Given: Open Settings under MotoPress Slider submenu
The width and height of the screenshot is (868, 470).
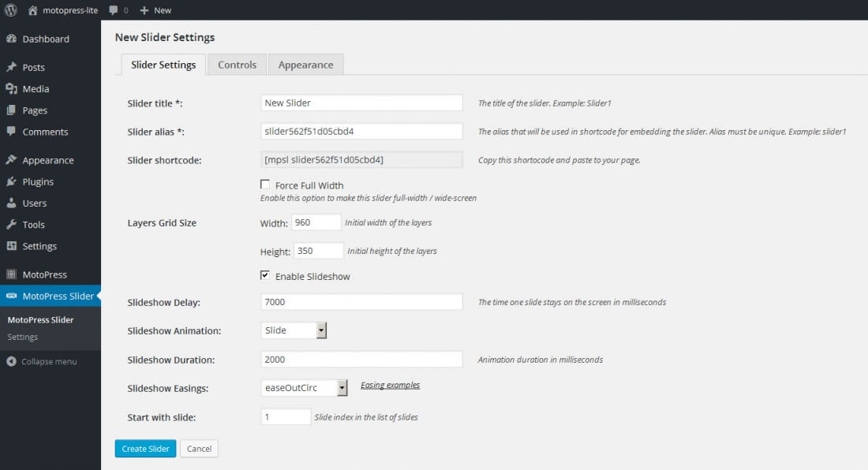Looking at the screenshot, I should tap(23, 337).
